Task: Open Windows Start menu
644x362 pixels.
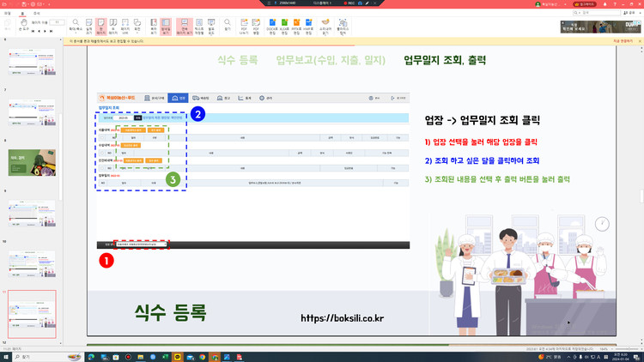Action: (6, 357)
